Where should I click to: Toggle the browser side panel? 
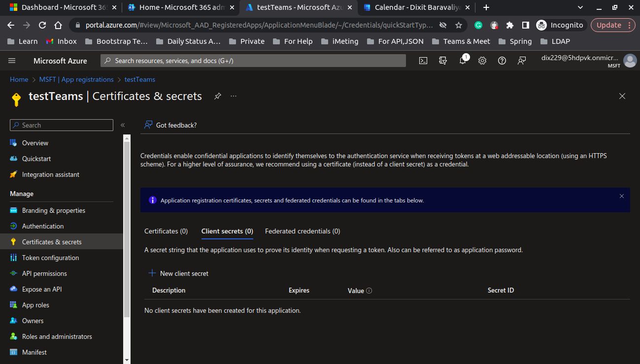(x=526, y=25)
